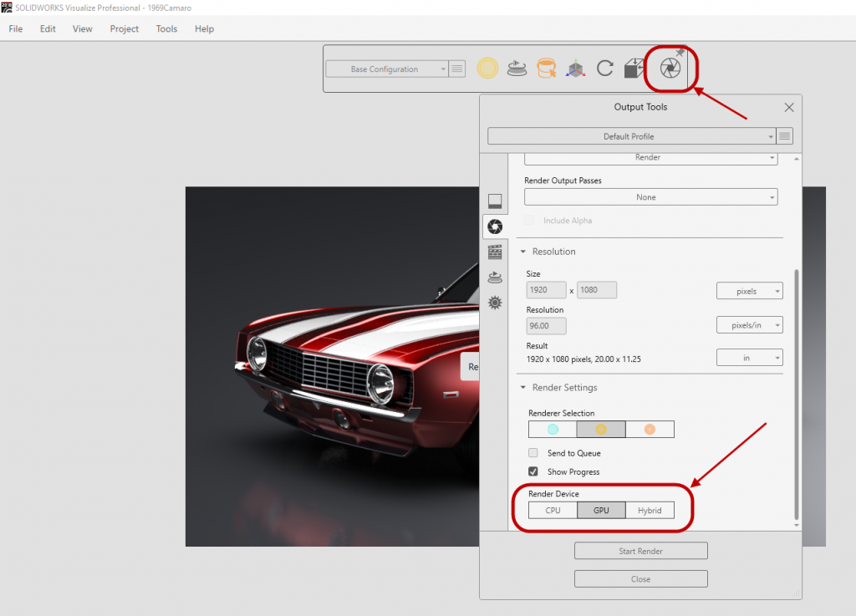
Task: Set Render Device to Hybrid
Action: (x=650, y=510)
